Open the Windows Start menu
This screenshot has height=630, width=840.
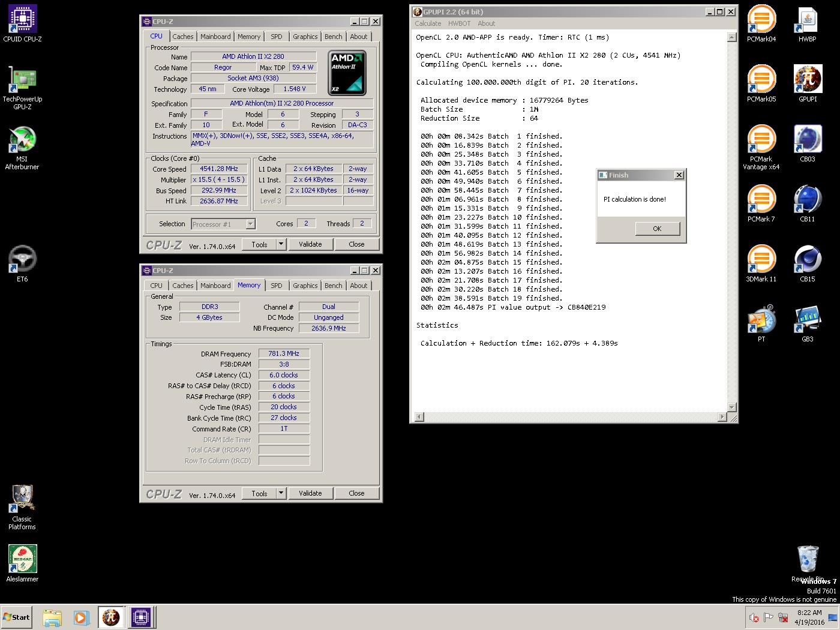pyautogui.click(x=16, y=617)
